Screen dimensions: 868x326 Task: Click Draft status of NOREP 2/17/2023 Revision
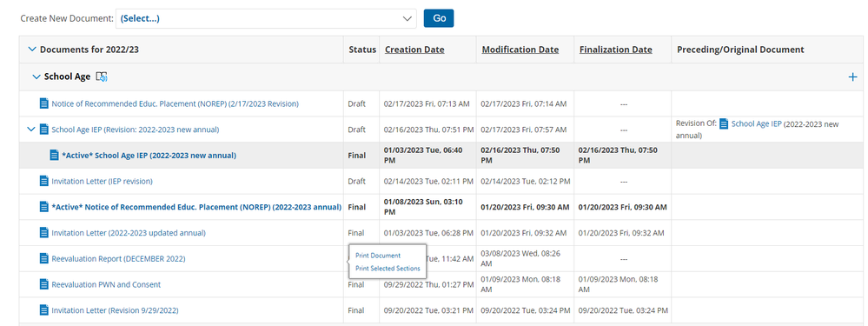click(356, 103)
